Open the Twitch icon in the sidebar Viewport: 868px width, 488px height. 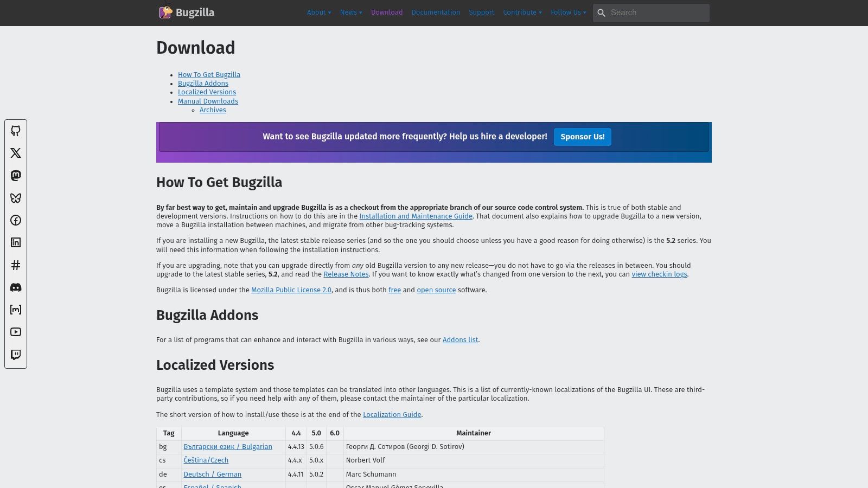point(16,355)
